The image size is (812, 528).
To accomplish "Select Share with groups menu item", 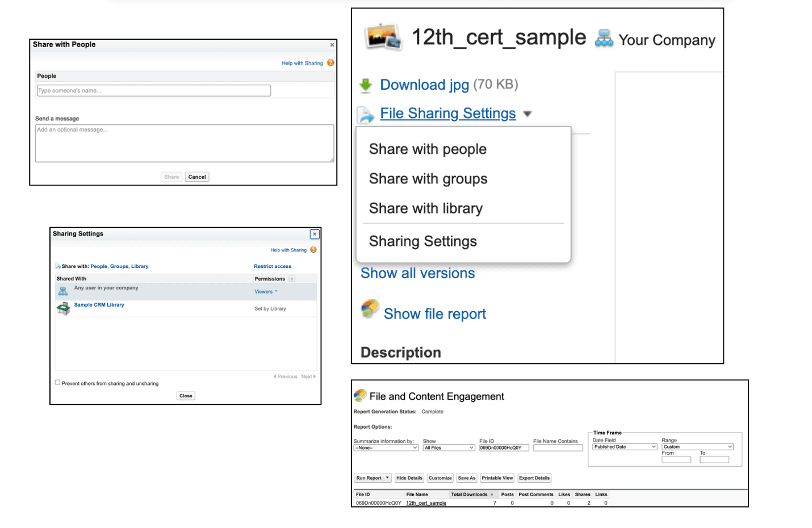I will click(428, 179).
